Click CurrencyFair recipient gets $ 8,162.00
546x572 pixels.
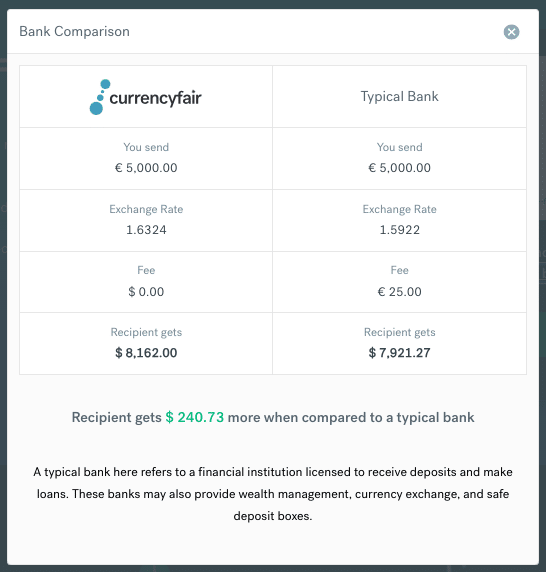146,353
